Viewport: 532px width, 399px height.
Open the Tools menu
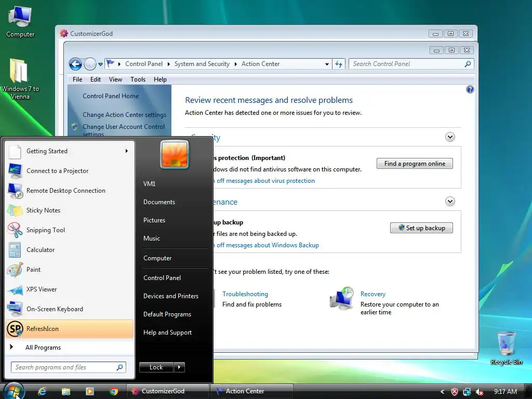click(138, 79)
